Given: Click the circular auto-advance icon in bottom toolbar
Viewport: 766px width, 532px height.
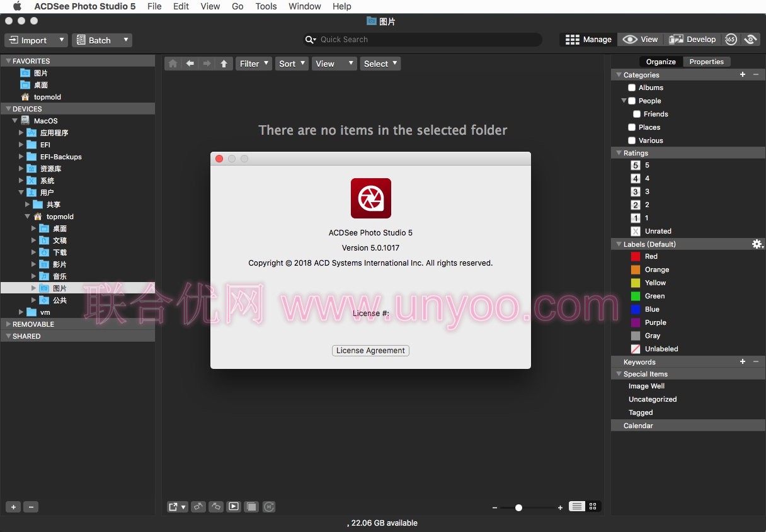Looking at the screenshot, I should point(269,507).
